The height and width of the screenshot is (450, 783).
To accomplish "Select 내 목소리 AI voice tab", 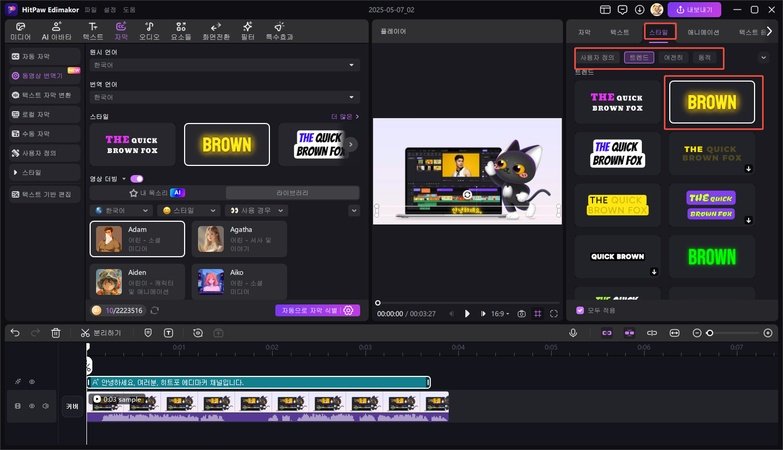I will tap(157, 193).
